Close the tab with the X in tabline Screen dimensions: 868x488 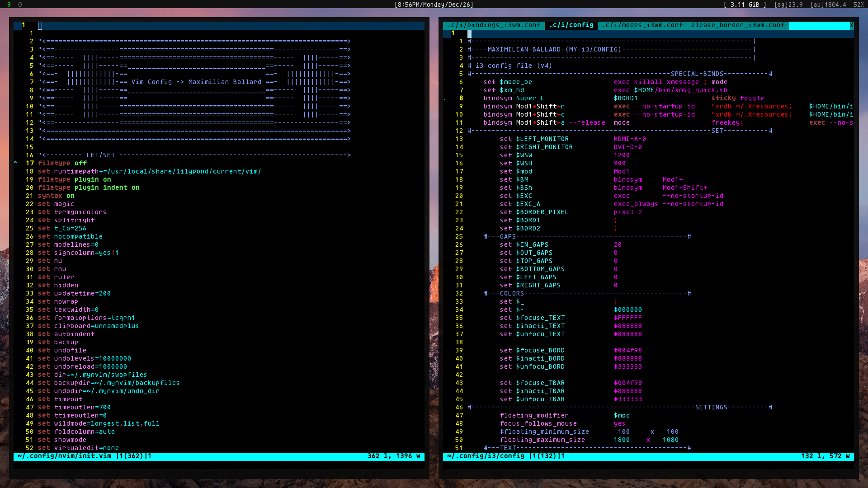(851, 25)
